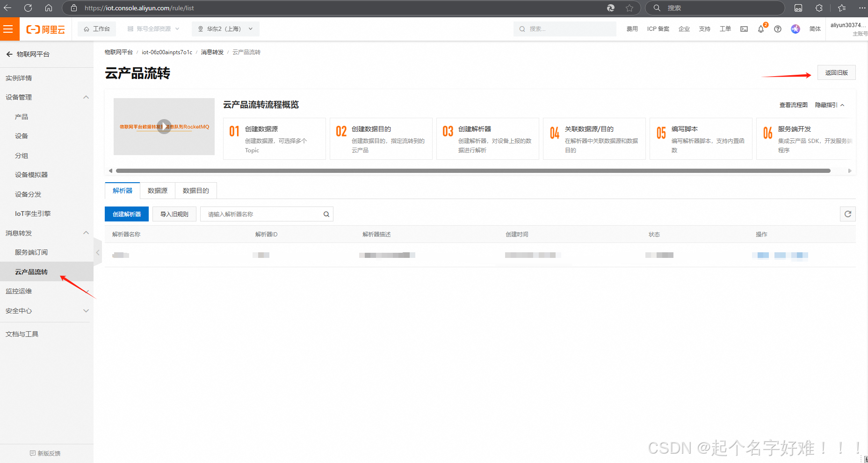This screenshot has height=463, width=868.
Task: Open 企业 in the top menu
Action: [684, 29]
